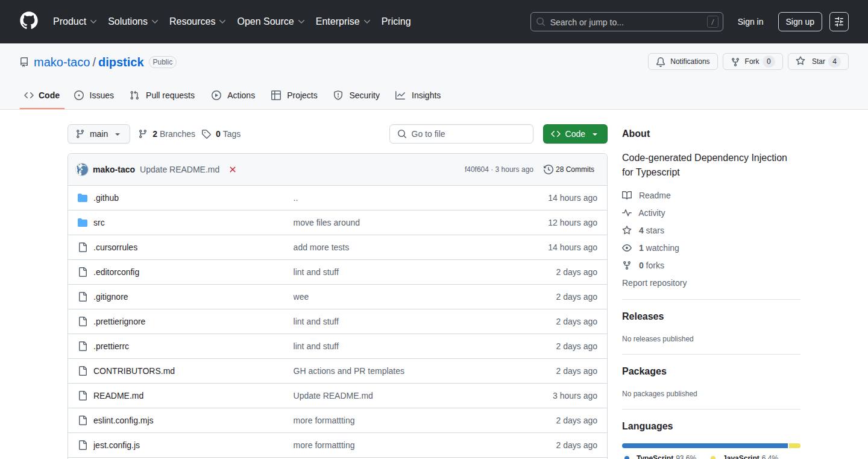Screen dimensions: 868x459
Task: Expand the Enterprise menu
Action: pyautogui.click(x=343, y=22)
